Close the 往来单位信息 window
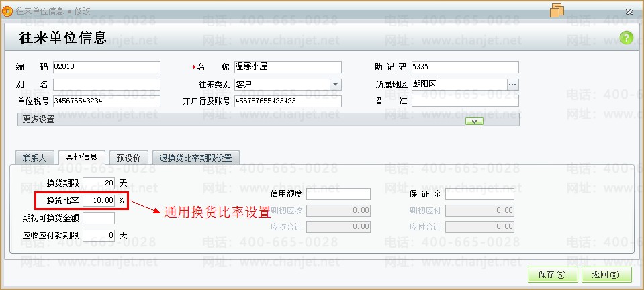Image resolution: width=644 pixels, height=290 pixels. [x=628, y=11]
